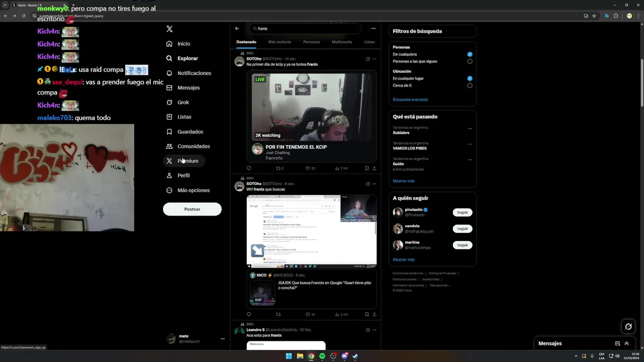Screen dimensions: 644x362
Task: Open more menu on 14 abr. SOTOhz post
Action: pyautogui.click(x=374, y=59)
